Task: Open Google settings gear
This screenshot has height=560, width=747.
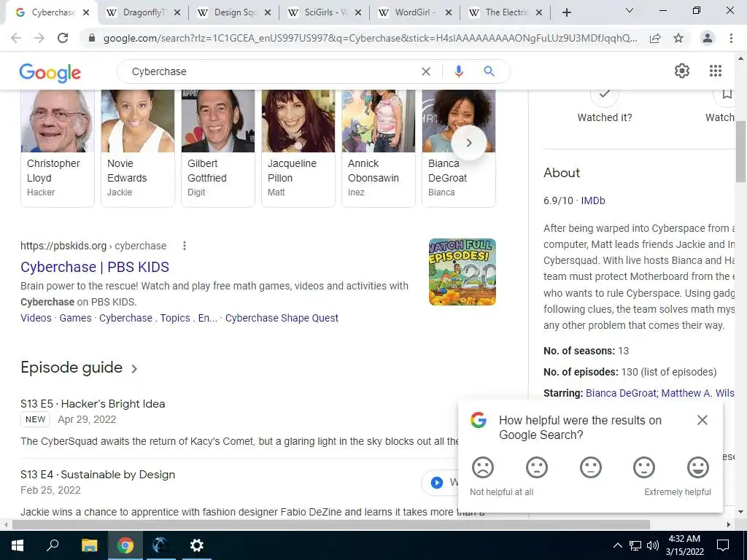Action: pos(682,71)
